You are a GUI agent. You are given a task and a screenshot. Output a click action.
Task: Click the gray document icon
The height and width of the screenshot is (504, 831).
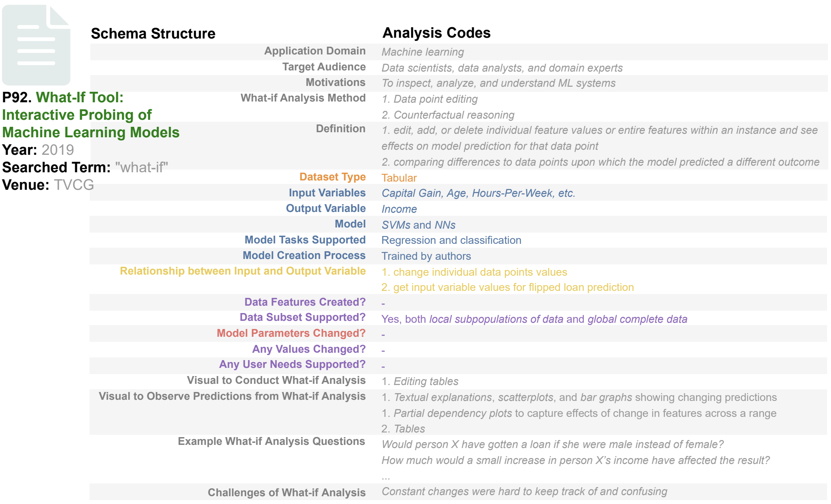point(36,45)
